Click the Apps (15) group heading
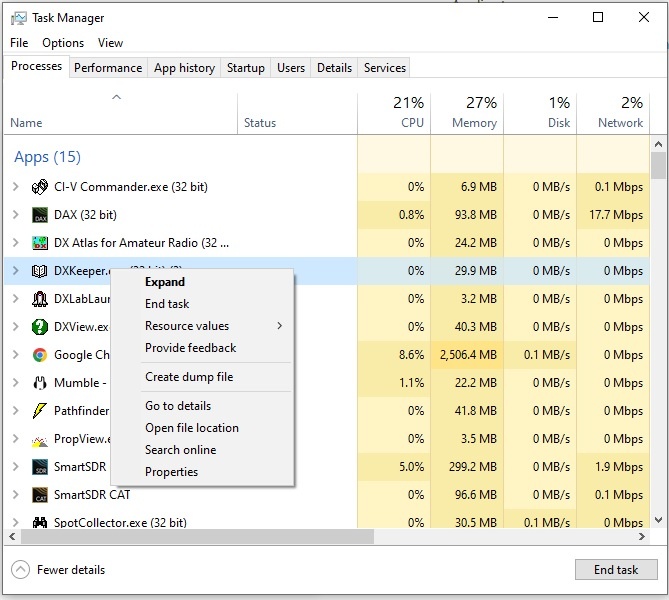This screenshot has height=600, width=669. 47,157
